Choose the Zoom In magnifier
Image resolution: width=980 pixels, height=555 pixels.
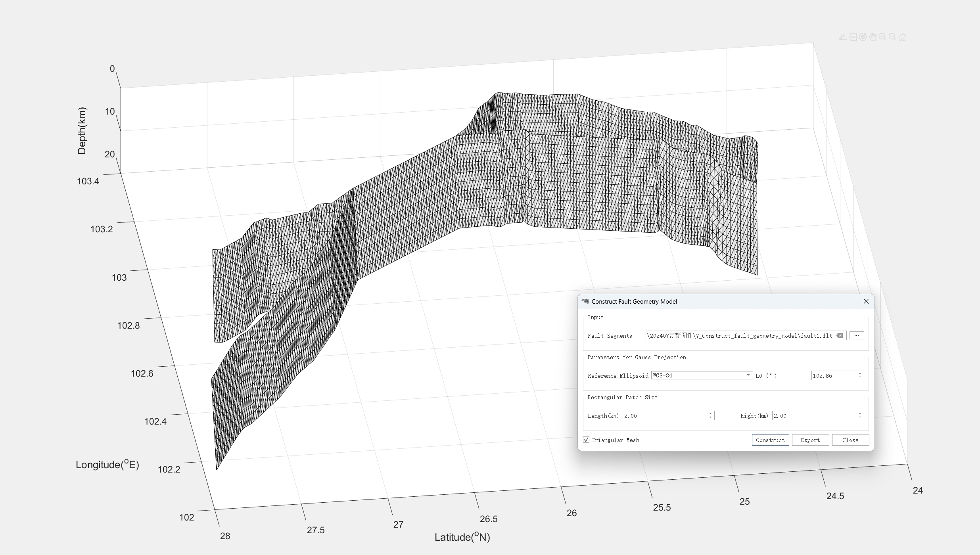point(883,37)
